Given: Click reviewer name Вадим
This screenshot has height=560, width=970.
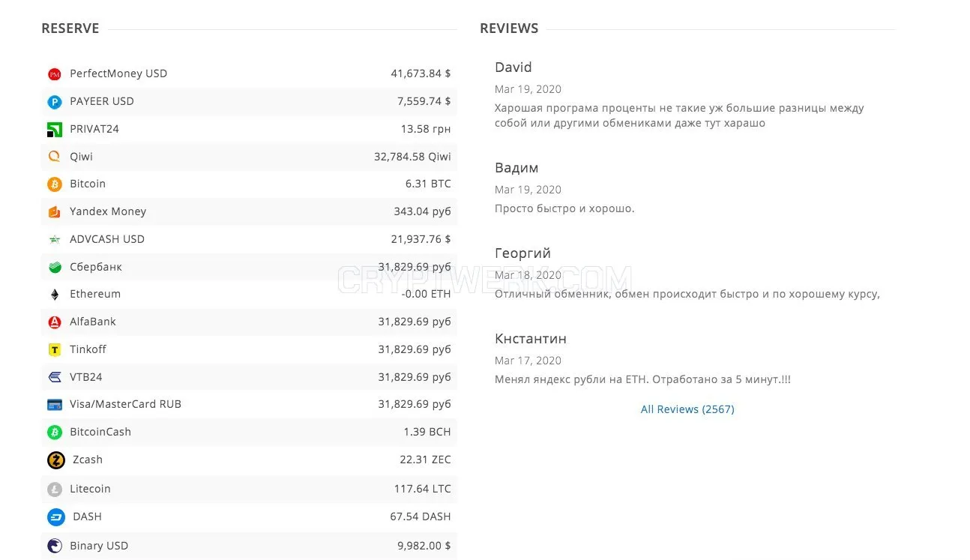Looking at the screenshot, I should (516, 168).
